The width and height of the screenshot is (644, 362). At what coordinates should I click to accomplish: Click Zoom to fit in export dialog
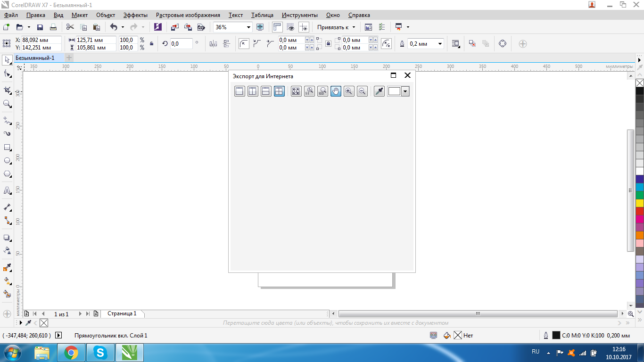(x=296, y=91)
